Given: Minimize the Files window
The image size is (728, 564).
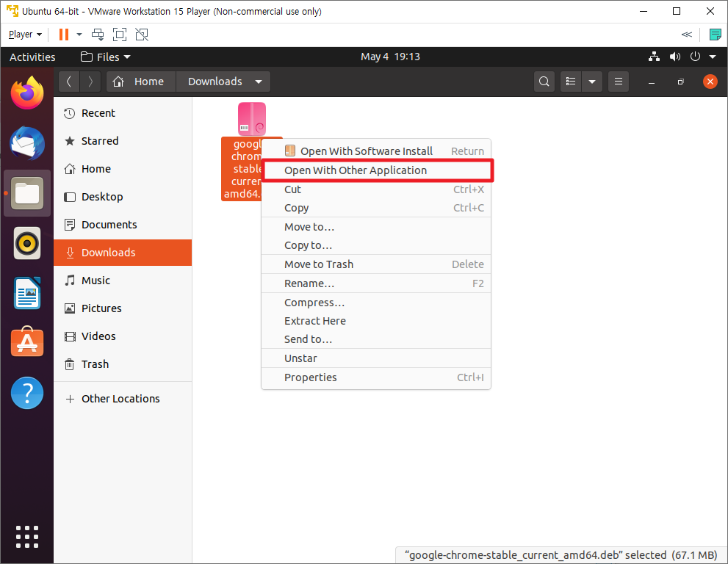Looking at the screenshot, I should tap(652, 82).
